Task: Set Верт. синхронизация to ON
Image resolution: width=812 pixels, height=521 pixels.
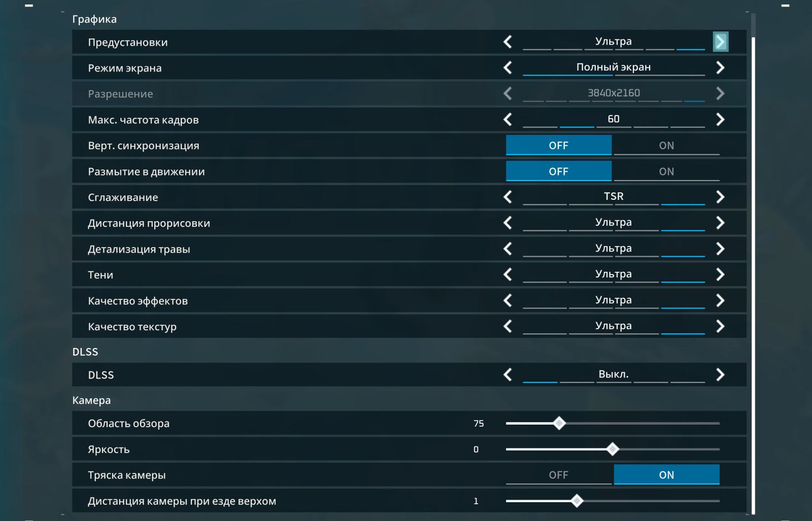Action: 666,145
